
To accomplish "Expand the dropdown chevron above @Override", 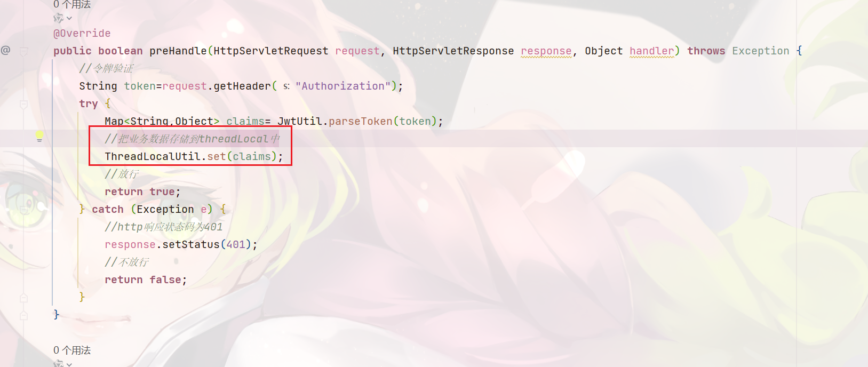I will point(69,18).
